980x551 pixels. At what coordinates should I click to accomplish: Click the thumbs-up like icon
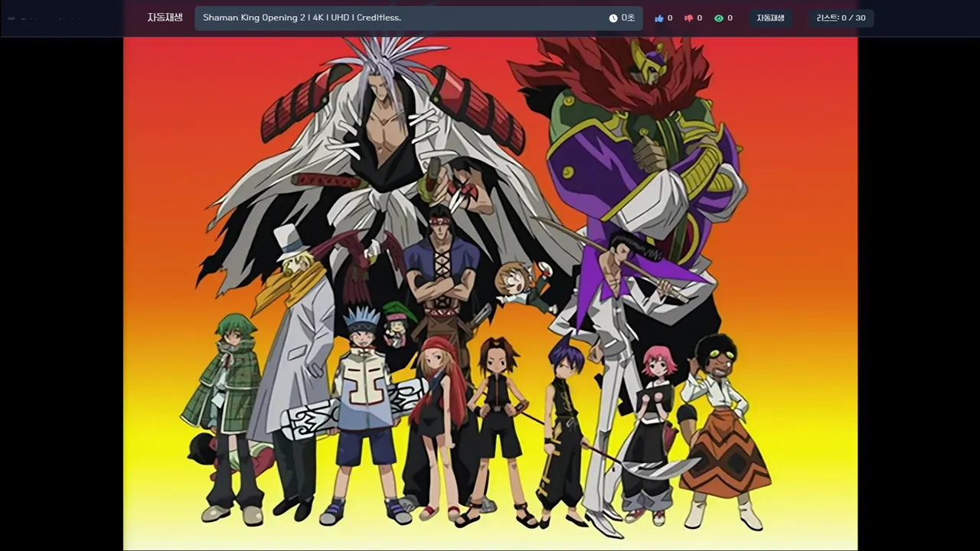[x=658, y=18]
